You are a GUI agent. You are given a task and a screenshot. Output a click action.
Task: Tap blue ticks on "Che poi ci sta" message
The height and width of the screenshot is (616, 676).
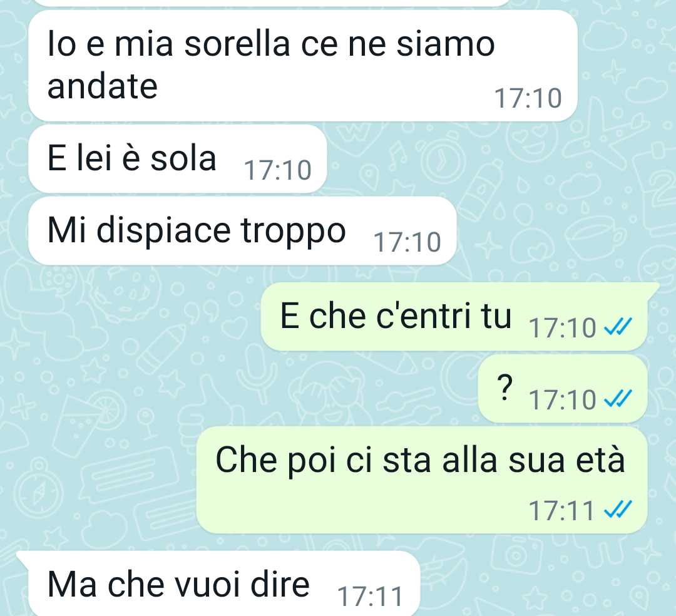tap(618, 509)
